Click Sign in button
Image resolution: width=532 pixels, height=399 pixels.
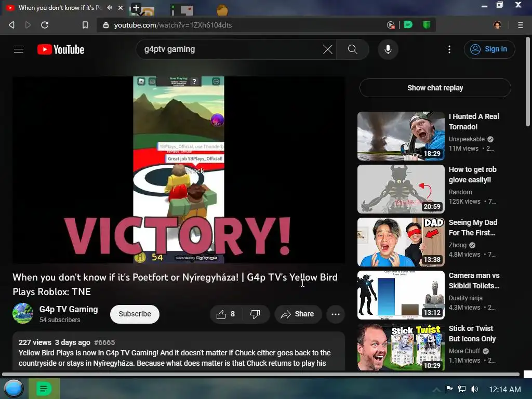pos(489,49)
